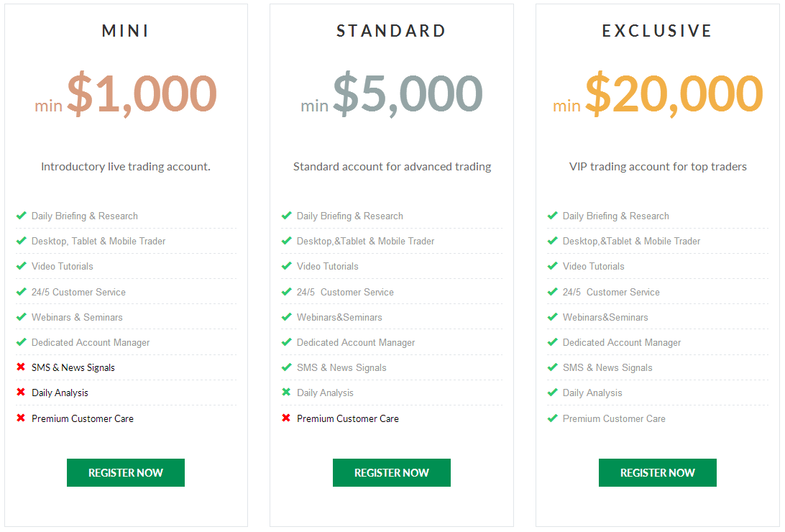Click the checkmark next to 24/5 Customer Service in EXCLUSIVE
785x532 pixels.
click(x=553, y=292)
